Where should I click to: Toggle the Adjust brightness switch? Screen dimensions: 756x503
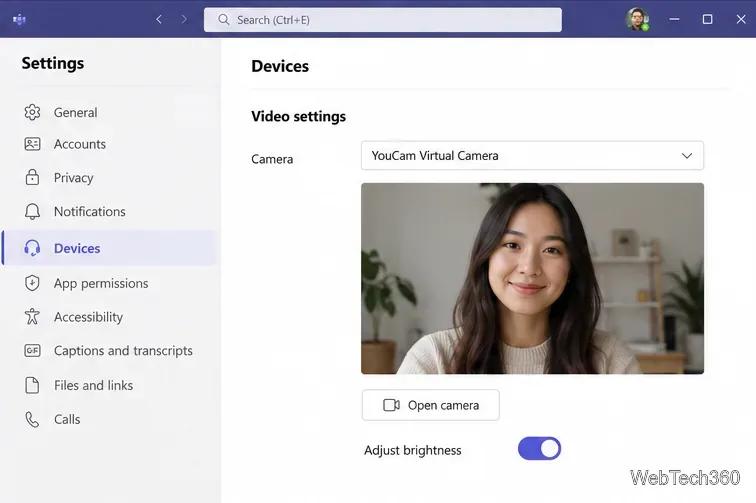(540, 449)
